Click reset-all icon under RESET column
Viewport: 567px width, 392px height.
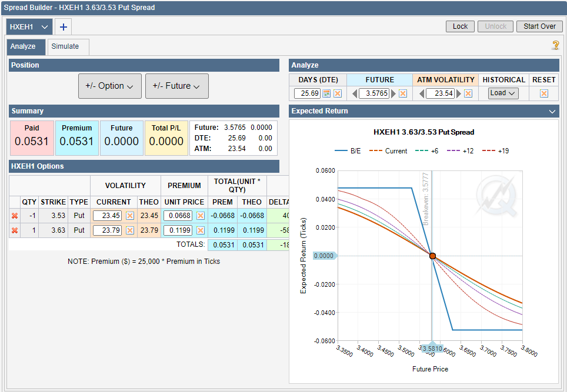click(544, 93)
